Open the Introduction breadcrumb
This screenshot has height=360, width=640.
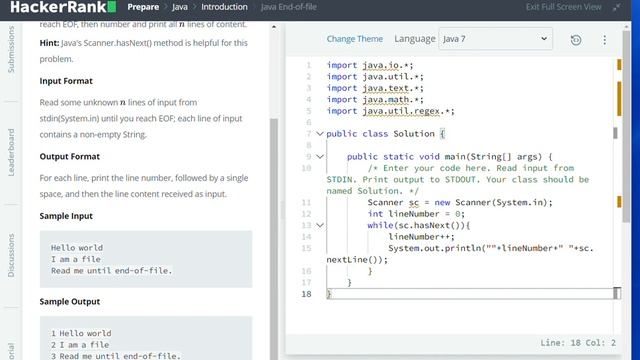click(224, 7)
